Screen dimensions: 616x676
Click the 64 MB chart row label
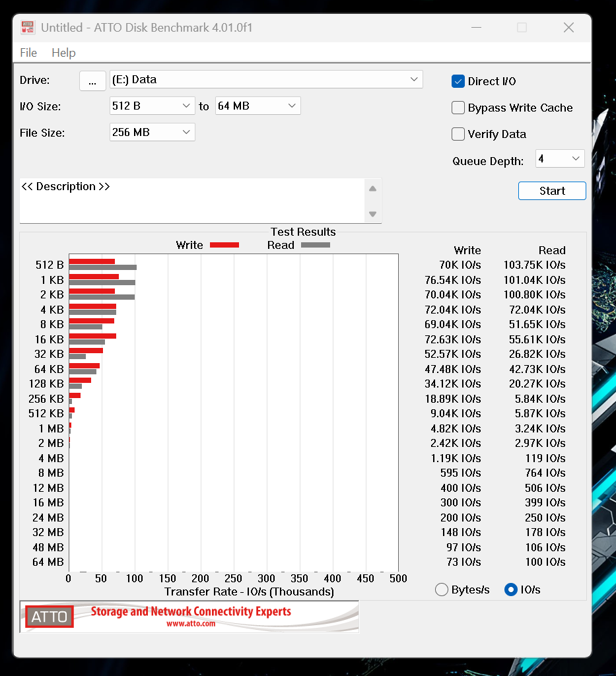[x=48, y=562]
